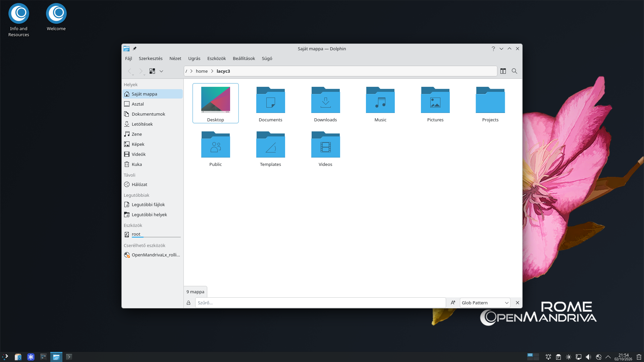
Task: Open the Fájl menu
Action: pyautogui.click(x=128, y=58)
